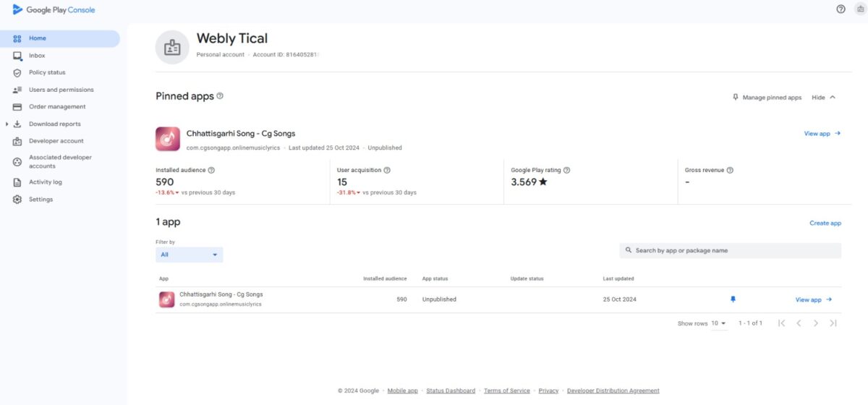
Task: Click the Gross revenue help icon
Action: tap(730, 171)
